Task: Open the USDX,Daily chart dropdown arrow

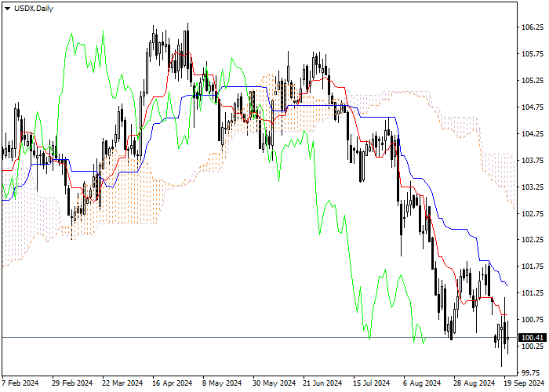Action: coord(7,9)
